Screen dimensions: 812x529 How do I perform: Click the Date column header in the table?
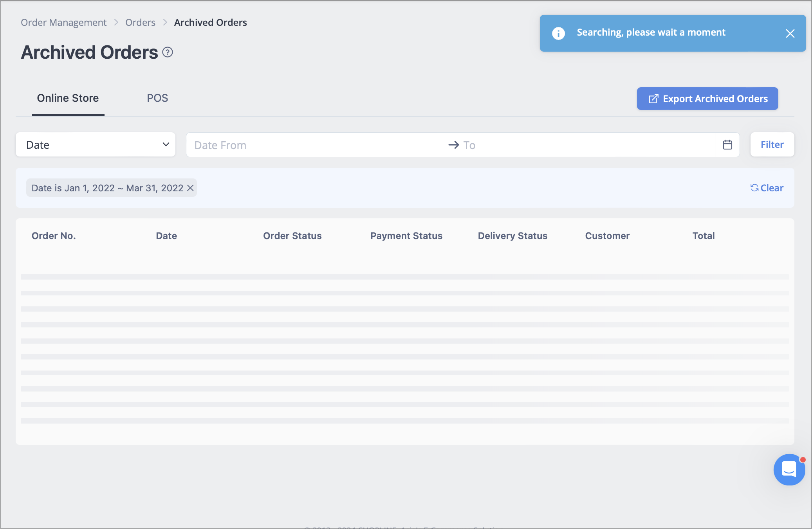tap(166, 236)
